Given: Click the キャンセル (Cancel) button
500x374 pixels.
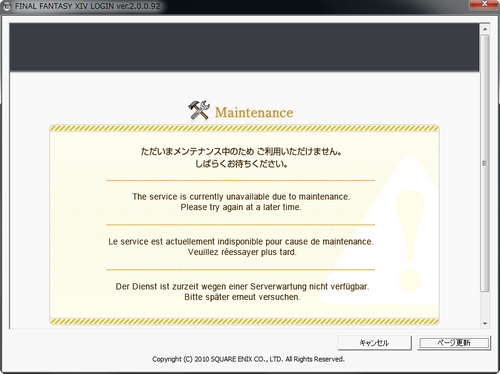Looking at the screenshot, I should point(375,343).
